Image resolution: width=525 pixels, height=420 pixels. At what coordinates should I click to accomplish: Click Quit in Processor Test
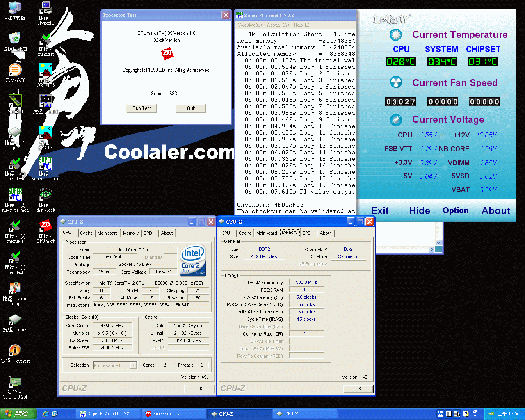point(191,108)
